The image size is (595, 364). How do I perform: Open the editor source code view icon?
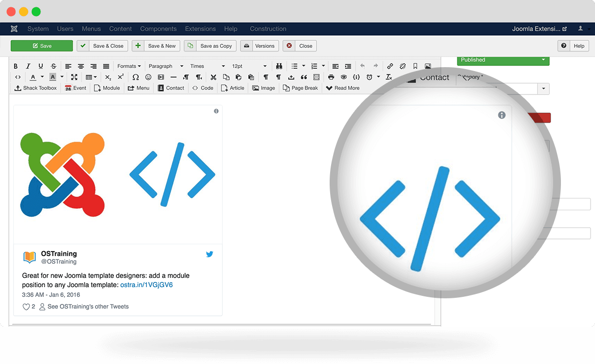coord(18,77)
